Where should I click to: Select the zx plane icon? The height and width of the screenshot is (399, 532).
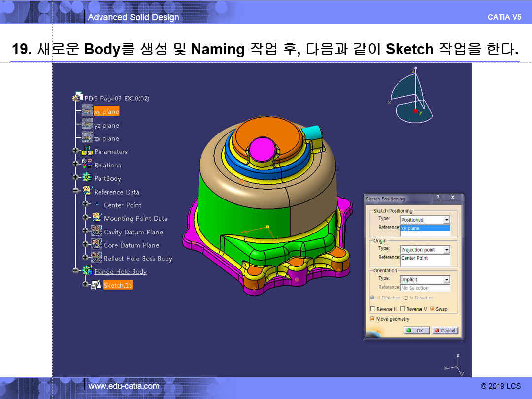click(87, 138)
